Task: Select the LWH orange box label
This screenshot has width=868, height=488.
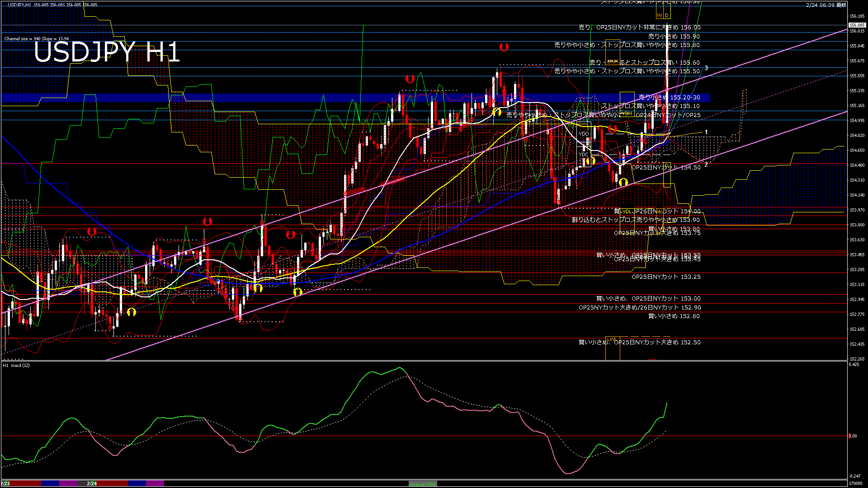Action: [x=612, y=61]
